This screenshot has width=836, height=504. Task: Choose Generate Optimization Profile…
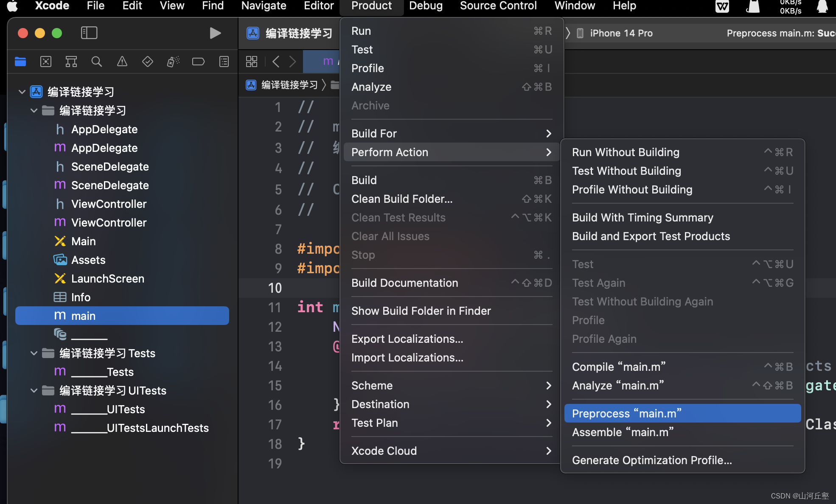[x=682, y=460]
